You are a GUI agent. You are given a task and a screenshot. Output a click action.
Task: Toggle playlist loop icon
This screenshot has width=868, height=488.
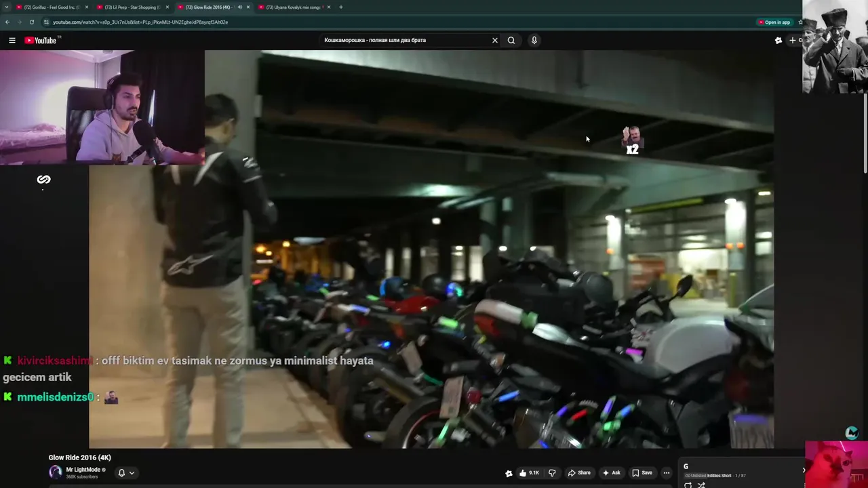688,485
